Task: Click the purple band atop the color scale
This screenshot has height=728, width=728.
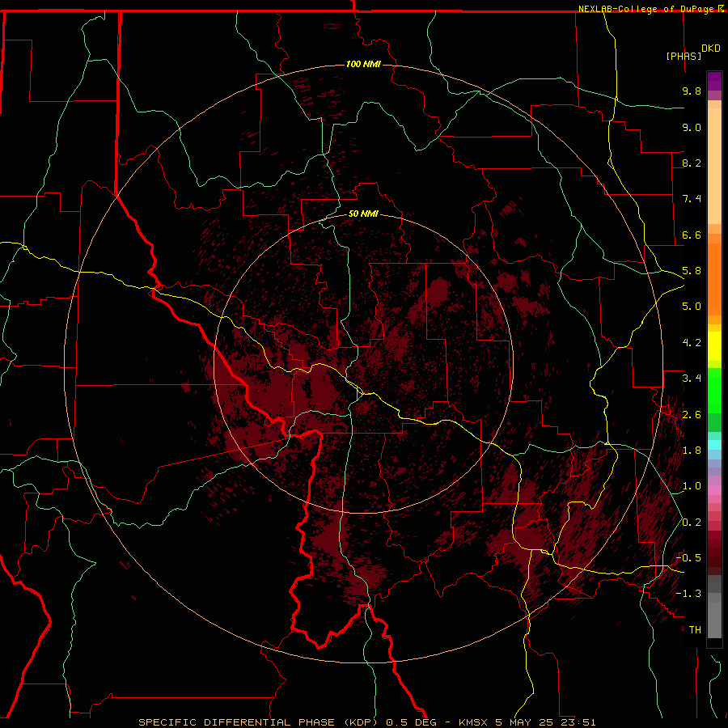Action: 714,81
